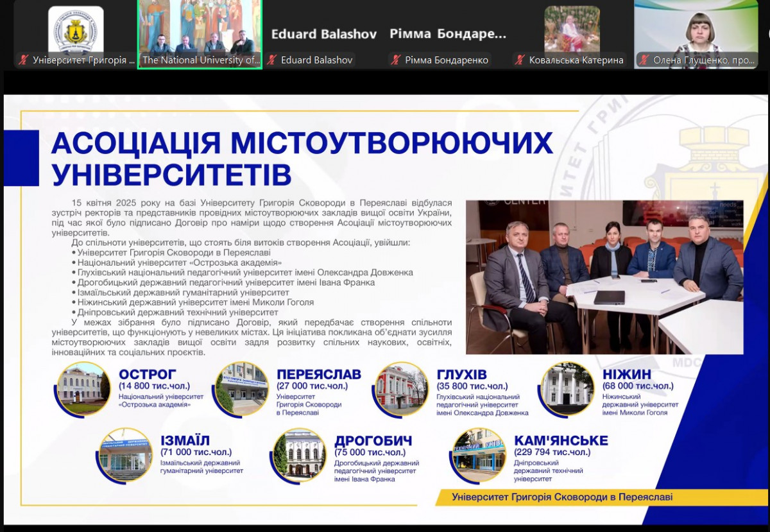Click Олена Глущенко's muted microphone icon

click(x=645, y=60)
